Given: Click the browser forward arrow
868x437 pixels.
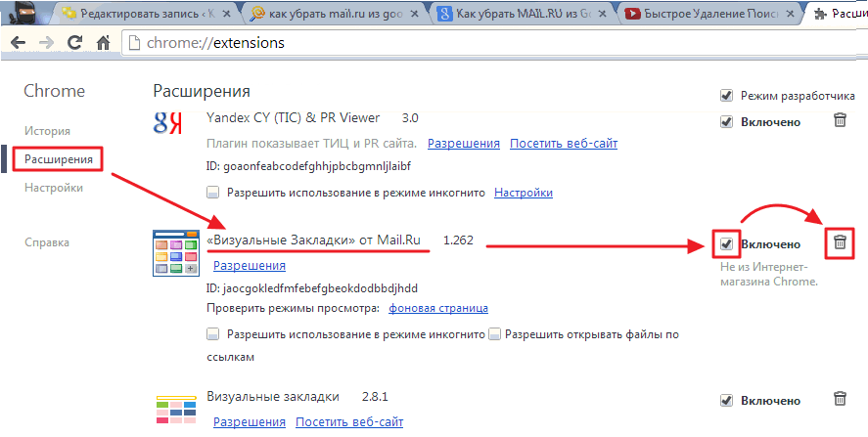Looking at the screenshot, I should [x=47, y=43].
